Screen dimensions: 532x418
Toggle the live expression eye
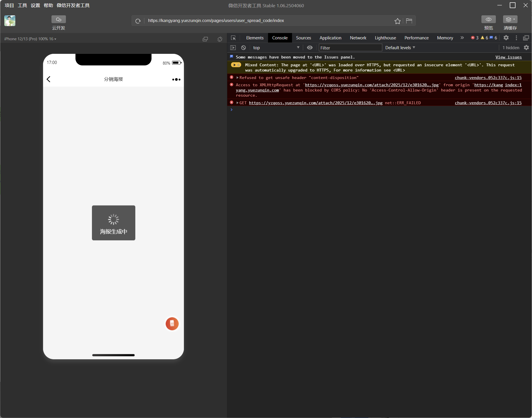(310, 48)
